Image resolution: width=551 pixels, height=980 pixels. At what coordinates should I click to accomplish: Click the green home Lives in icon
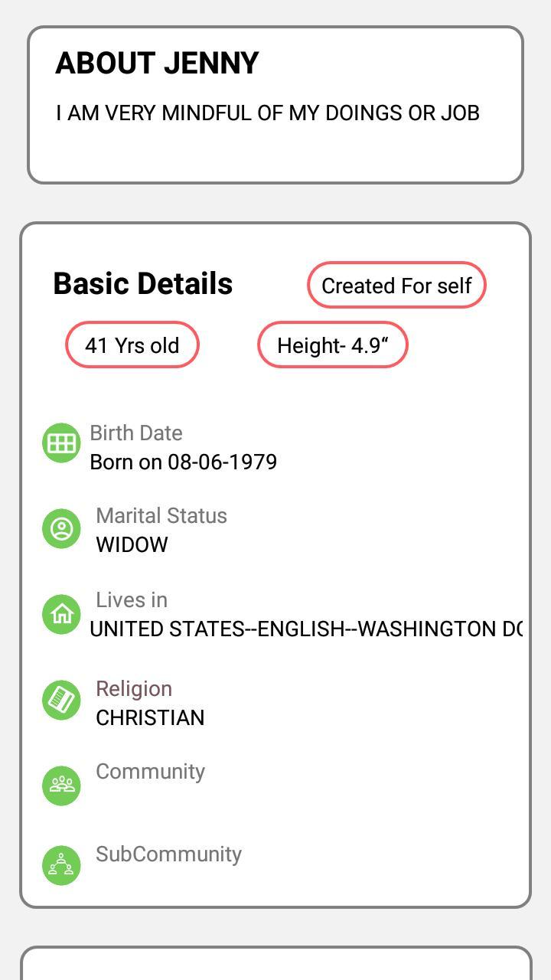62,613
